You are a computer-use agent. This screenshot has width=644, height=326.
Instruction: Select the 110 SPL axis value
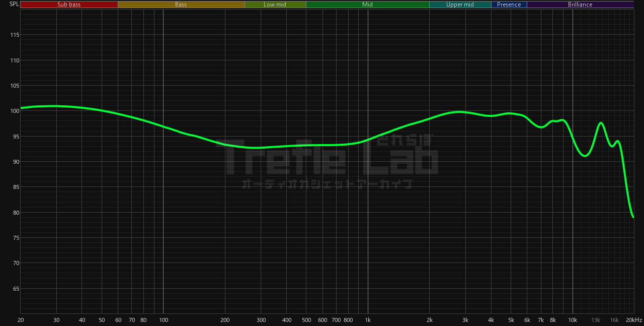14,60
